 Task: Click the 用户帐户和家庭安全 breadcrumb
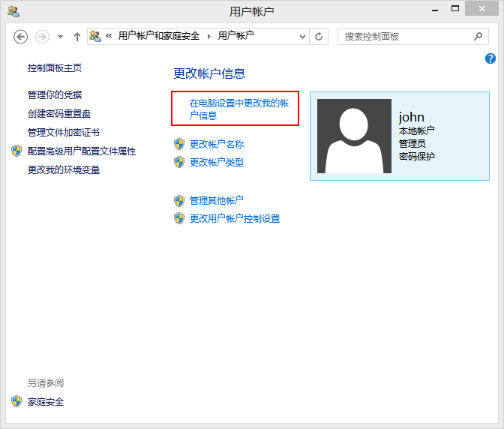(x=159, y=36)
